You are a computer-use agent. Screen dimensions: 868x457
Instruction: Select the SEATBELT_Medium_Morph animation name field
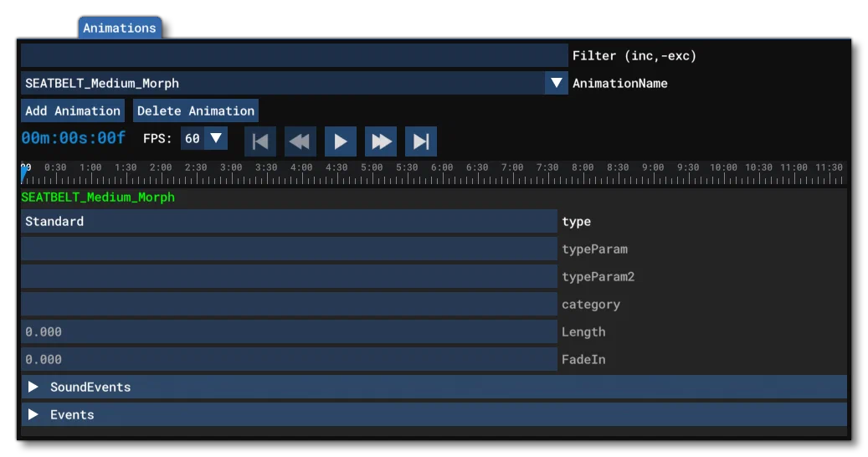click(283, 83)
